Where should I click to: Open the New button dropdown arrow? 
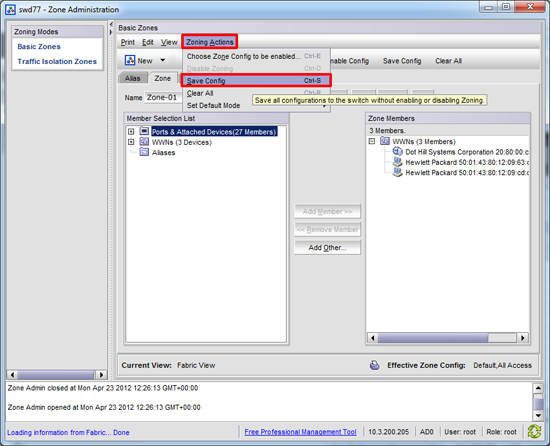pyautogui.click(x=163, y=60)
